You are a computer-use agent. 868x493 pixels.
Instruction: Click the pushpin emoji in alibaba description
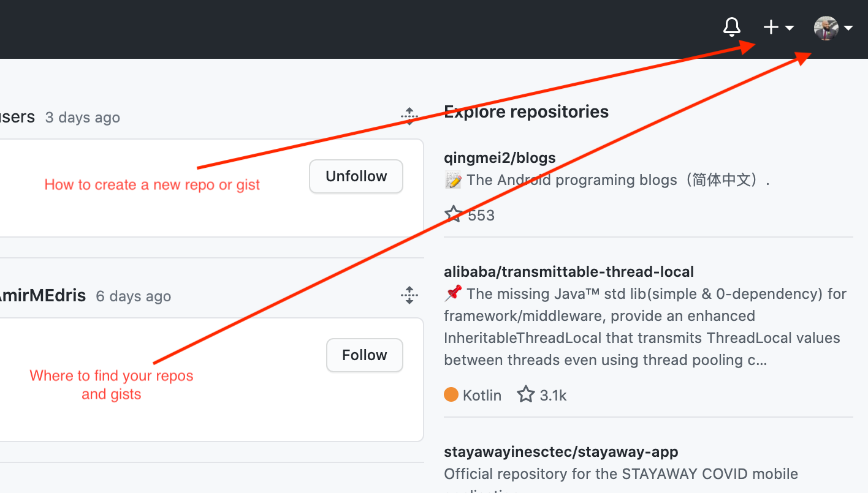coord(452,294)
